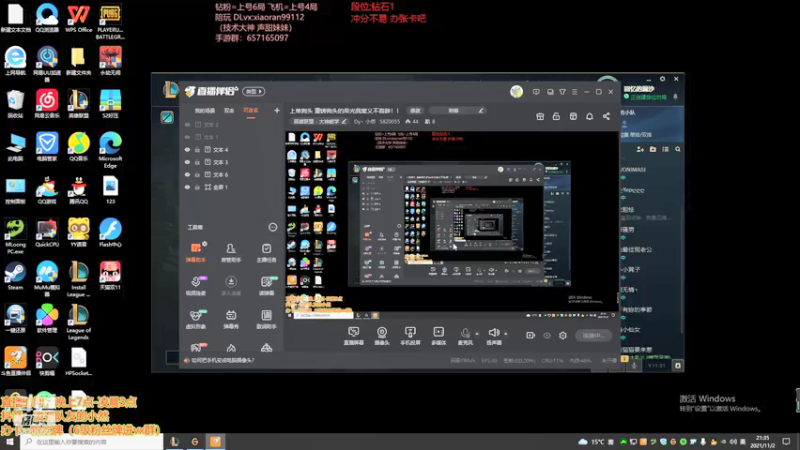The image size is (800, 450).
Task: Hide the 文本 3 layer via eye icon
Action: point(187,162)
